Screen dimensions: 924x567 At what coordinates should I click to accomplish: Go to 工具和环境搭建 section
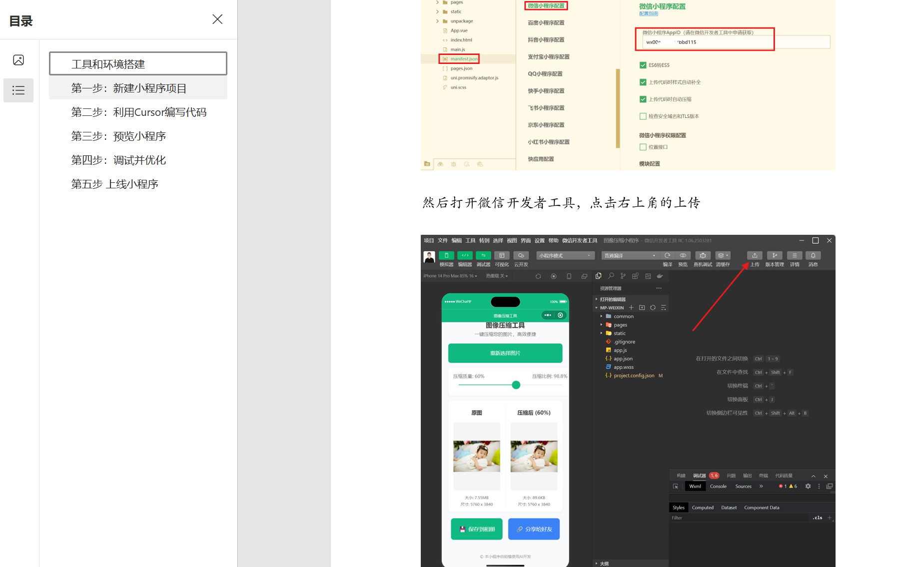(x=138, y=64)
